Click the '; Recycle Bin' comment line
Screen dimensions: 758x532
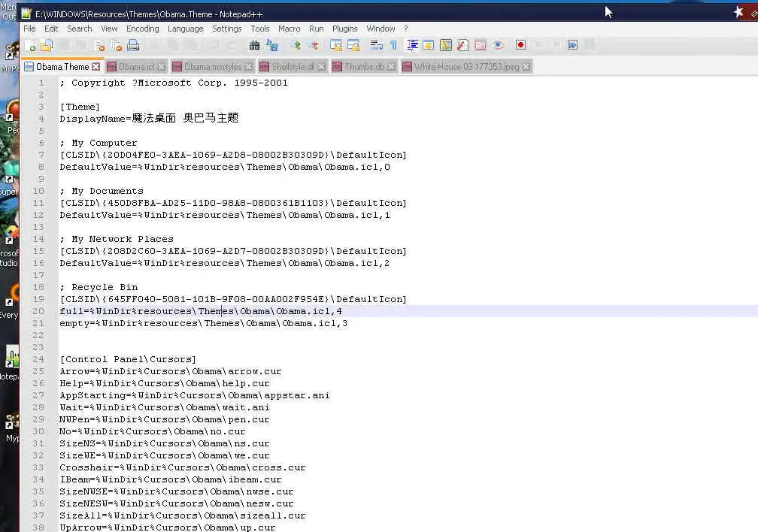coord(99,287)
